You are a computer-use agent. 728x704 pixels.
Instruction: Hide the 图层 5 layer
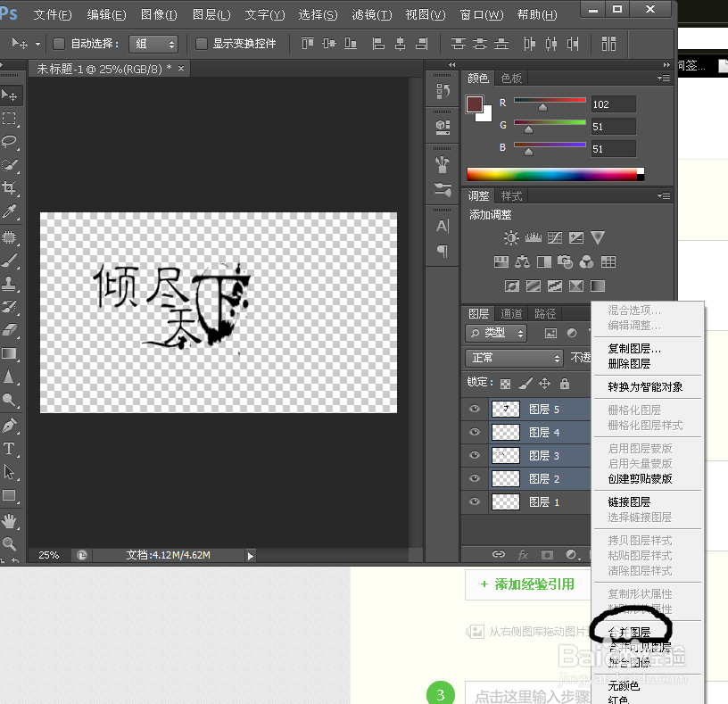point(475,409)
